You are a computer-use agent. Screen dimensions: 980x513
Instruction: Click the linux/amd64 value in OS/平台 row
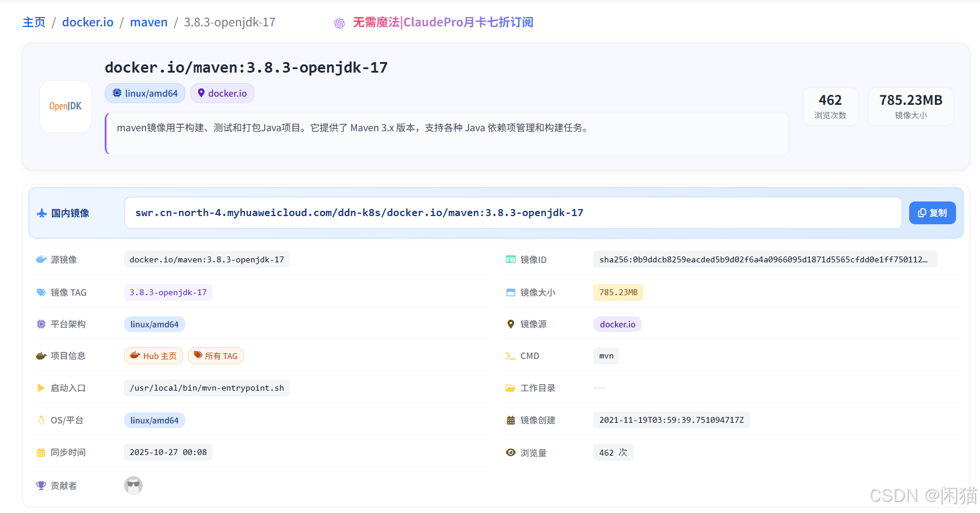click(x=154, y=420)
